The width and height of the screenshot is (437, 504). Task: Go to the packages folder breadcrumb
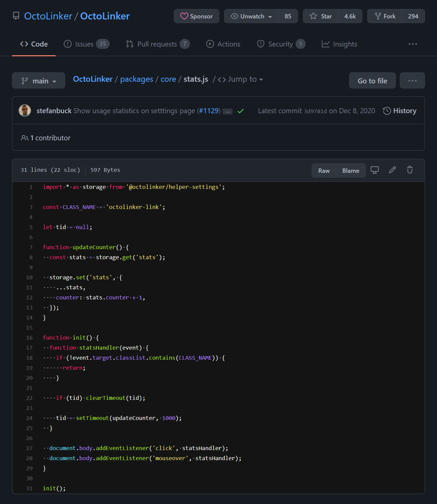coord(137,79)
